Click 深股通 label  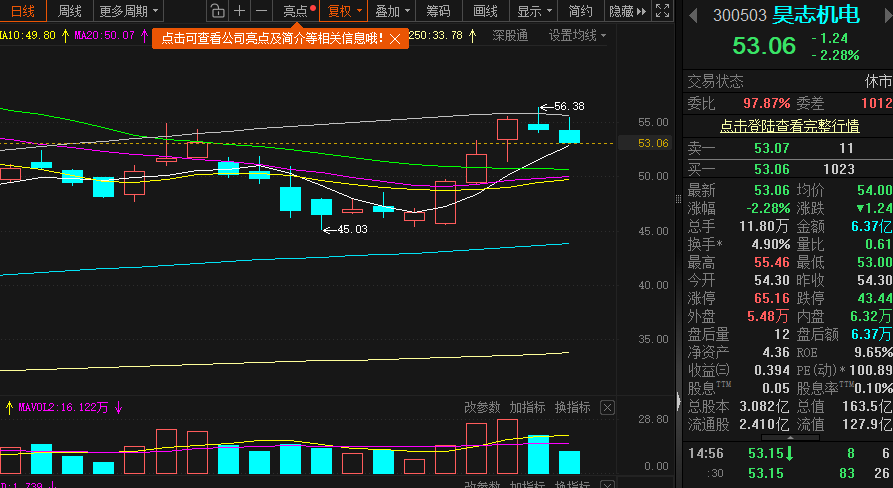click(510, 35)
